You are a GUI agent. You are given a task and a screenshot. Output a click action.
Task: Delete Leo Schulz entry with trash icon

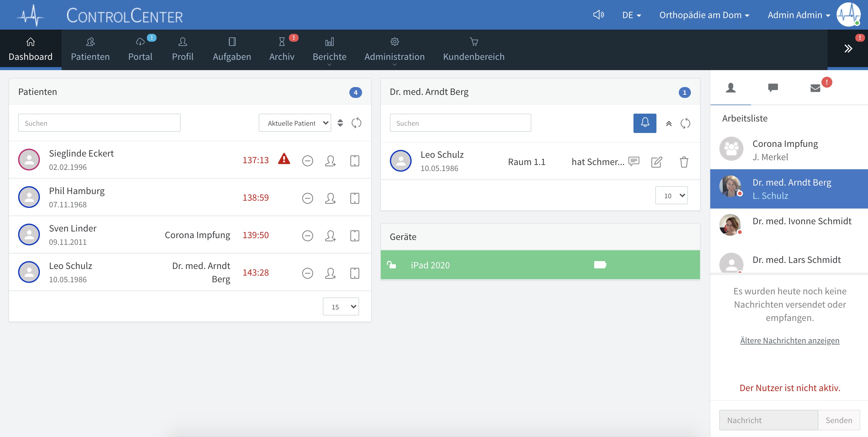pos(684,162)
